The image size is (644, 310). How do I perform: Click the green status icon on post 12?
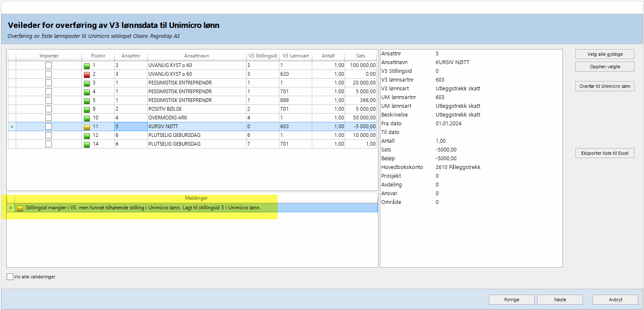[87, 135]
